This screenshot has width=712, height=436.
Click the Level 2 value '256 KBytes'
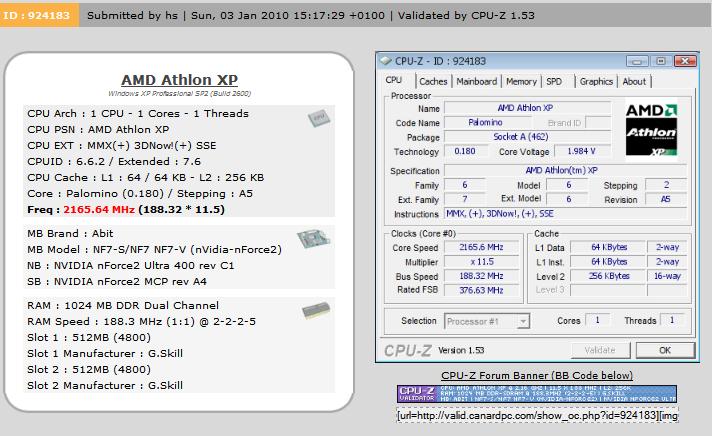pyautogui.click(x=608, y=276)
